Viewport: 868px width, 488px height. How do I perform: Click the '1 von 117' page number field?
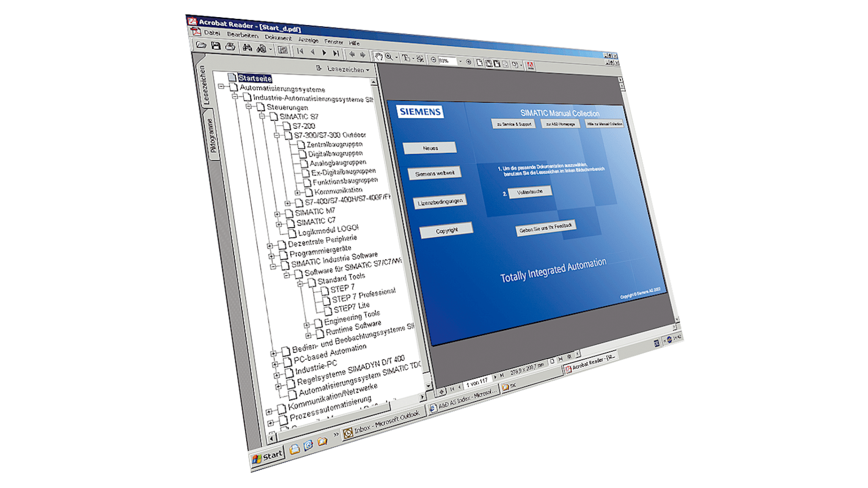click(477, 383)
